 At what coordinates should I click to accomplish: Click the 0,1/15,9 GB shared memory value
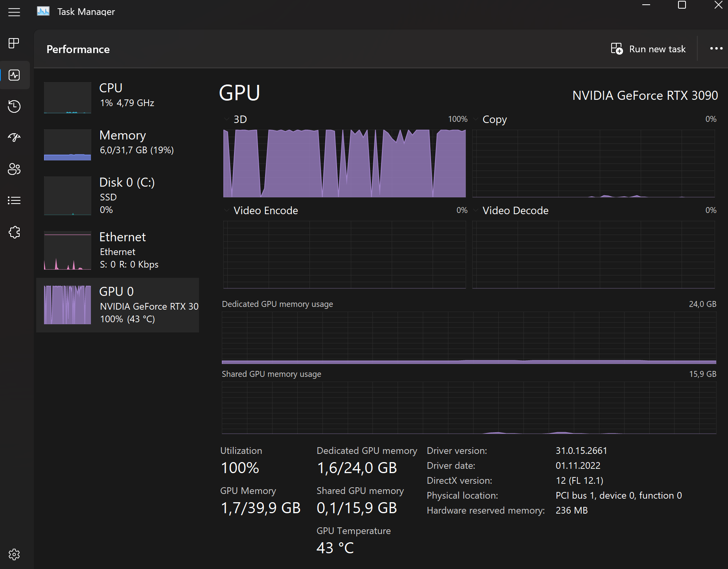(x=357, y=508)
